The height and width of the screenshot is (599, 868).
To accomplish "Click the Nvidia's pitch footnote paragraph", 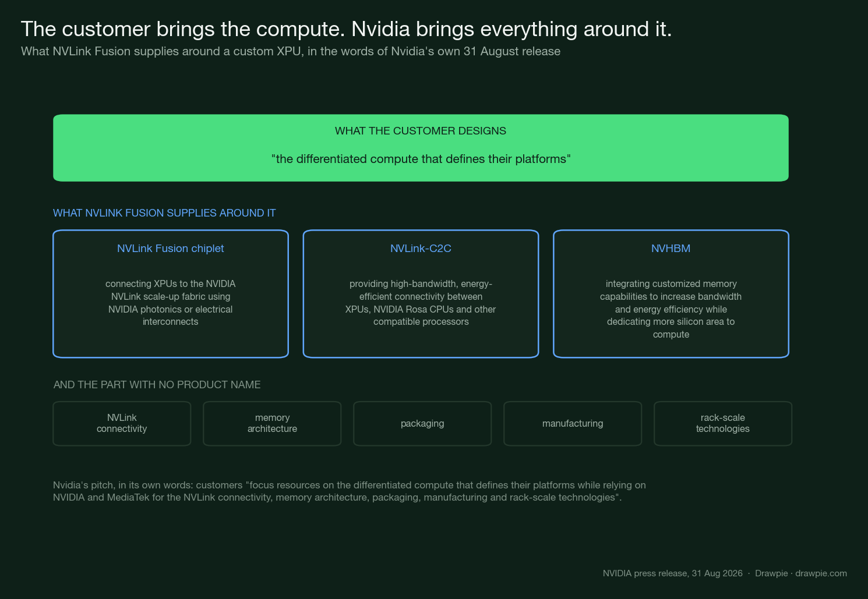I will (x=350, y=491).
